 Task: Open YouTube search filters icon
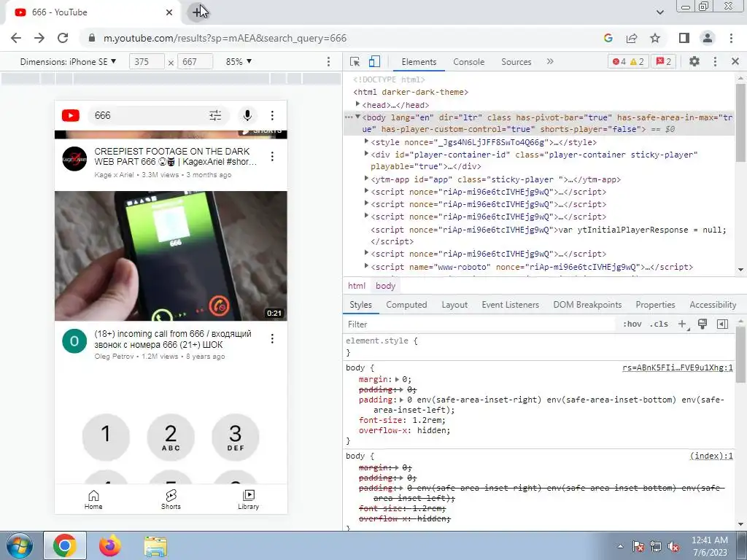tap(215, 115)
